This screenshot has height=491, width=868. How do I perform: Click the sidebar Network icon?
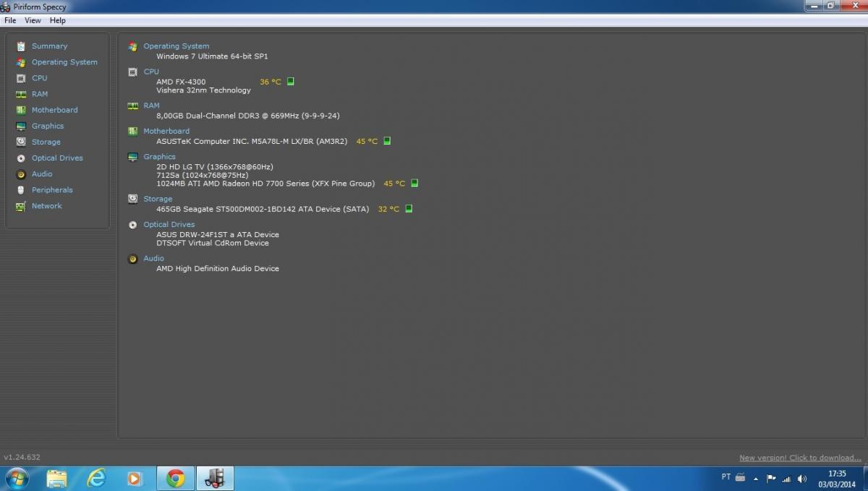tap(21, 206)
